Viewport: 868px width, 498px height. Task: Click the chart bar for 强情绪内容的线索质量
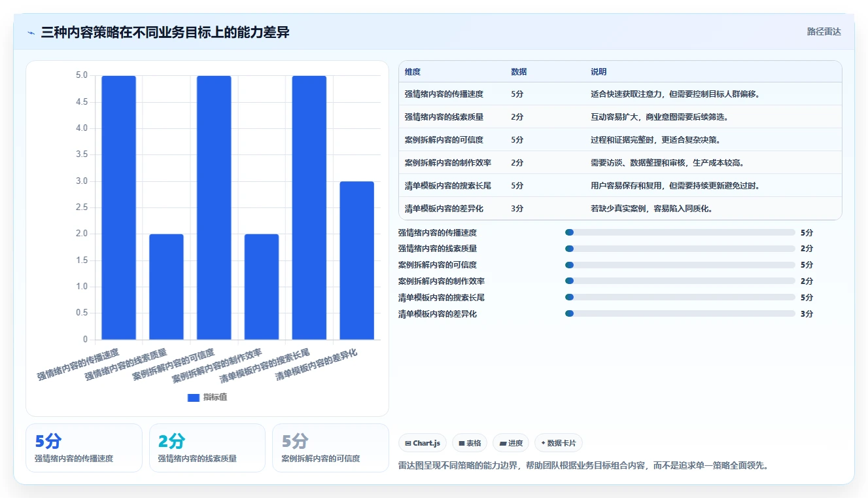coord(166,287)
